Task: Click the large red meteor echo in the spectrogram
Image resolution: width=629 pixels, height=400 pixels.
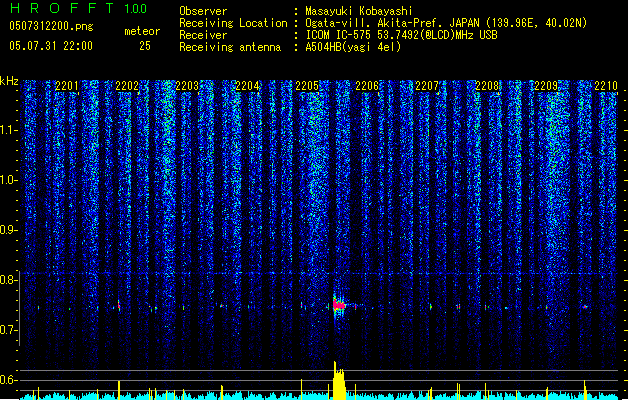Action: pos(339,305)
